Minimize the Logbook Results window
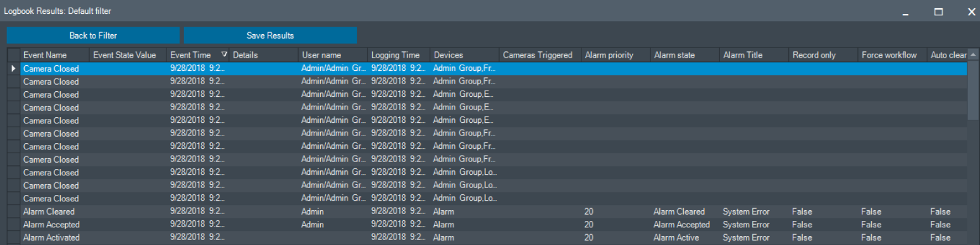Image resolution: width=980 pixels, height=245 pixels. click(907, 11)
